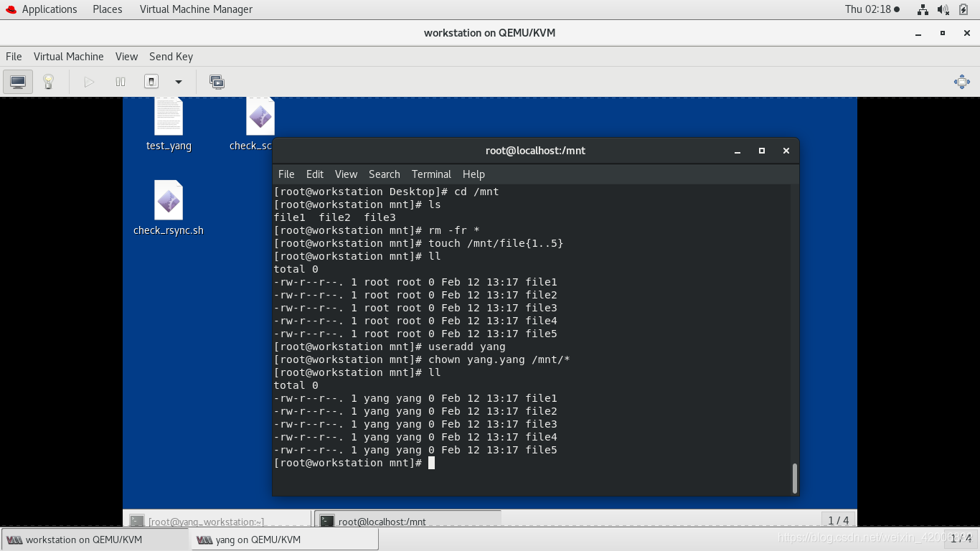Click Virtual Machine Manager in top bar

click(x=196, y=9)
